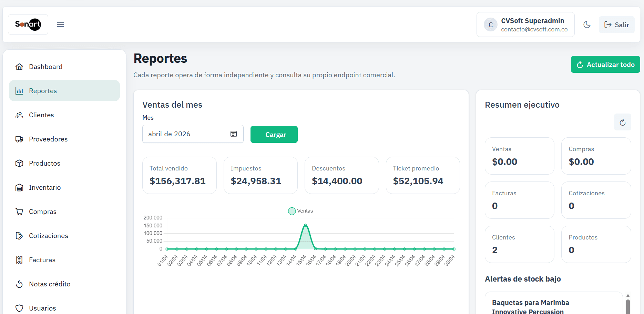Open the CVSoft Superadmin profile card
644x314 pixels.
pos(525,24)
